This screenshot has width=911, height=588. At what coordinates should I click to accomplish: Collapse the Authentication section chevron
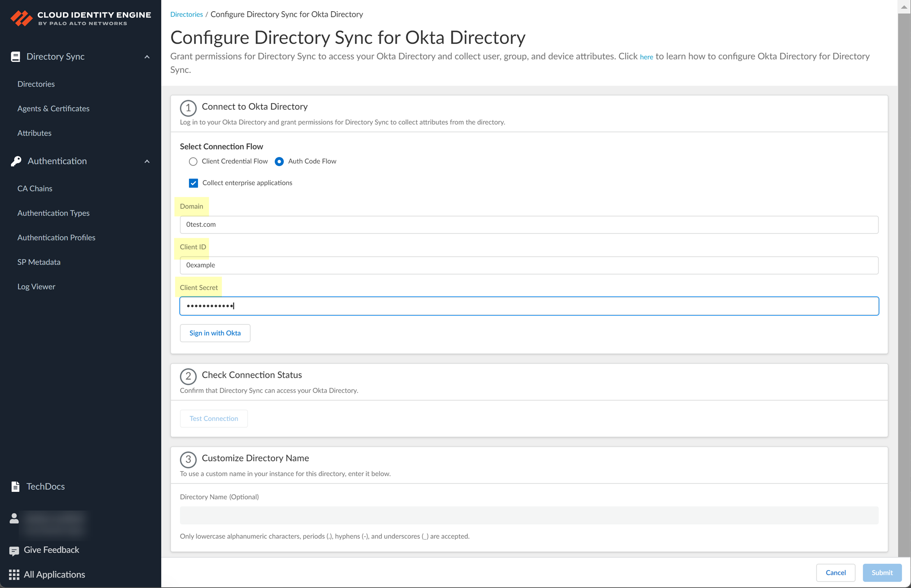(147, 161)
